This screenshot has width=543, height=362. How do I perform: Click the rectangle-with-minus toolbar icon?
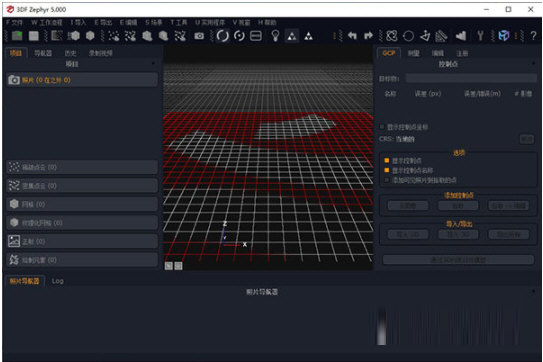point(256,36)
